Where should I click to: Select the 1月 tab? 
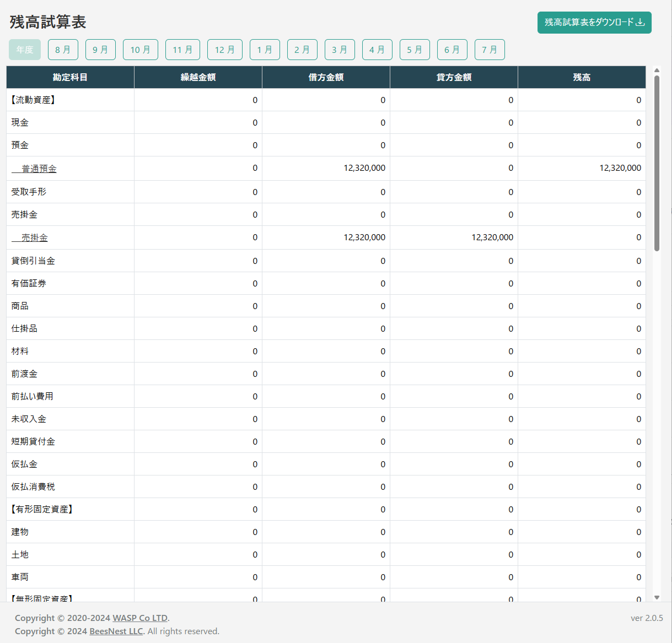(265, 50)
